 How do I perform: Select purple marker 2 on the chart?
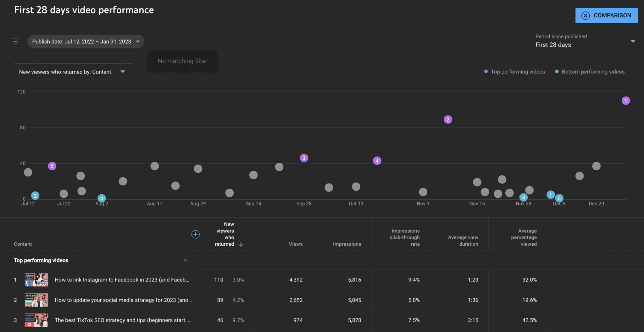click(448, 119)
